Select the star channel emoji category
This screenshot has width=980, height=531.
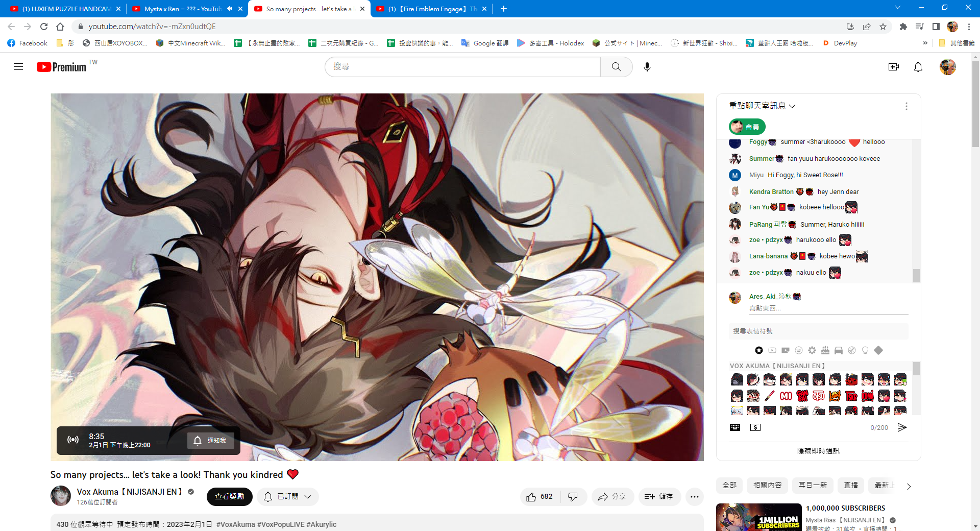pos(759,350)
